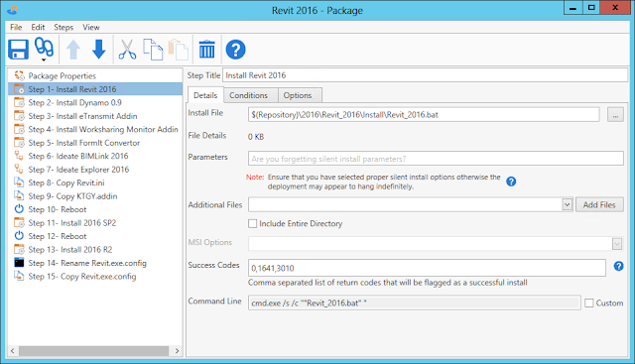The width and height of the screenshot is (635, 364).
Task: Click the step list scroll left arrow
Action: click(13, 351)
